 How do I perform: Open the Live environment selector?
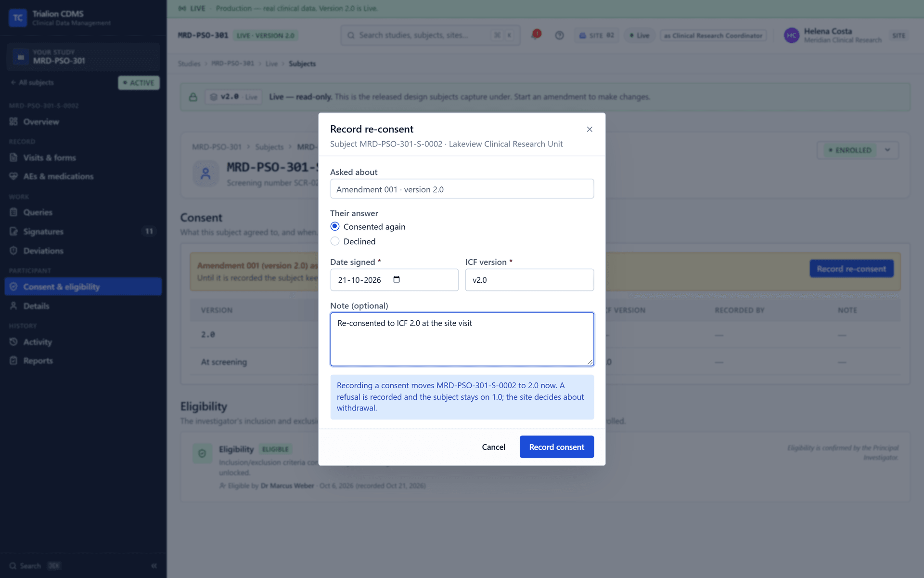(x=640, y=35)
